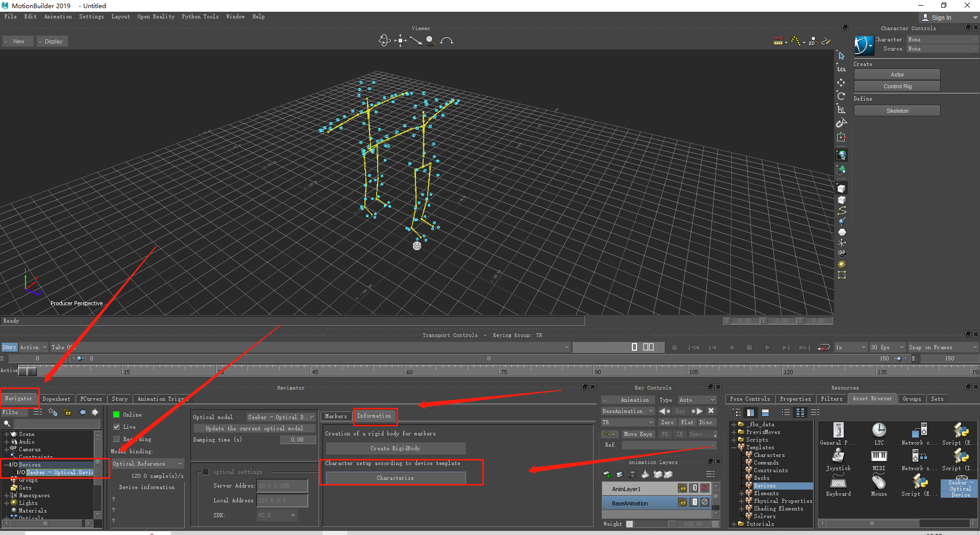Click the play button in Transport Controls
The height and width of the screenshot is (535, 980).
tap(767, 347)
